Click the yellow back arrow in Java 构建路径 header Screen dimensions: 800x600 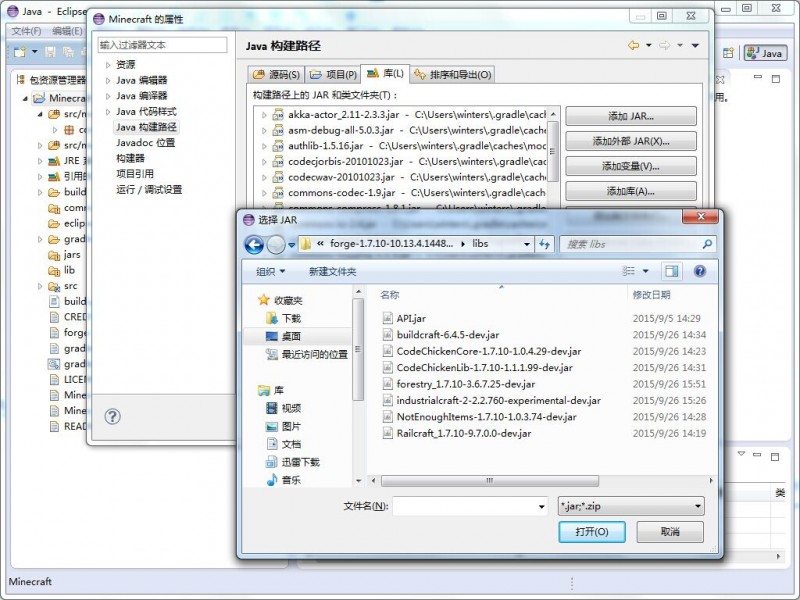633,45
